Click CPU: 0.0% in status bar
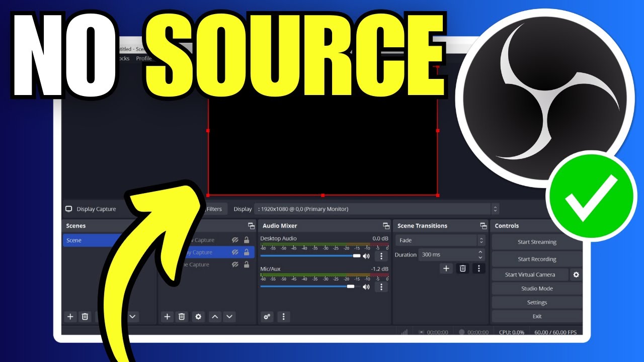Viewport: 644px width, 362px height. click(x=512, y=332)
